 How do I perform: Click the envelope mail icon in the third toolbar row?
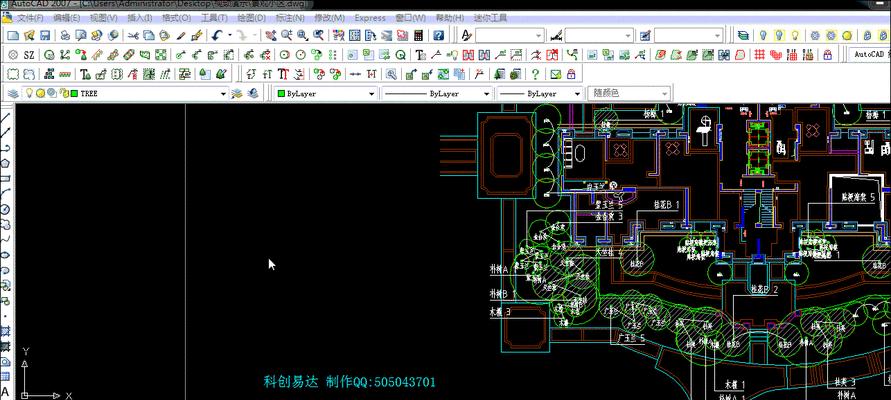(x=555, y=74)
